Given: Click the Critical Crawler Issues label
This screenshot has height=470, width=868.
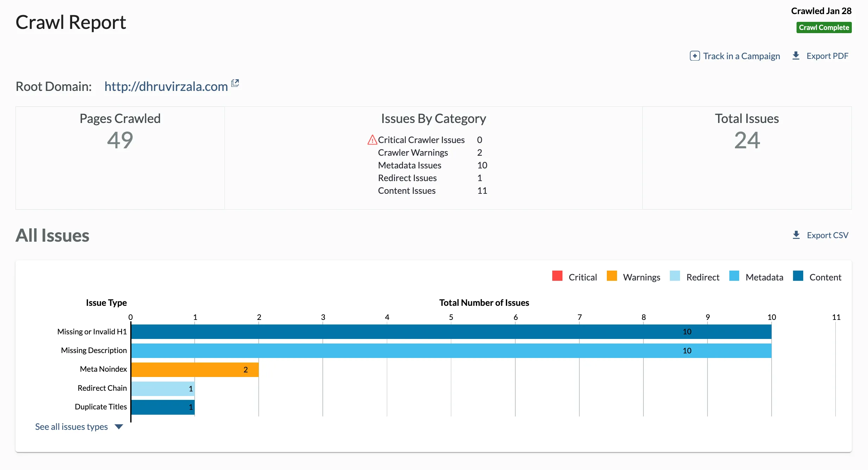Looking at the screenshot, I should tap(421, 140).
